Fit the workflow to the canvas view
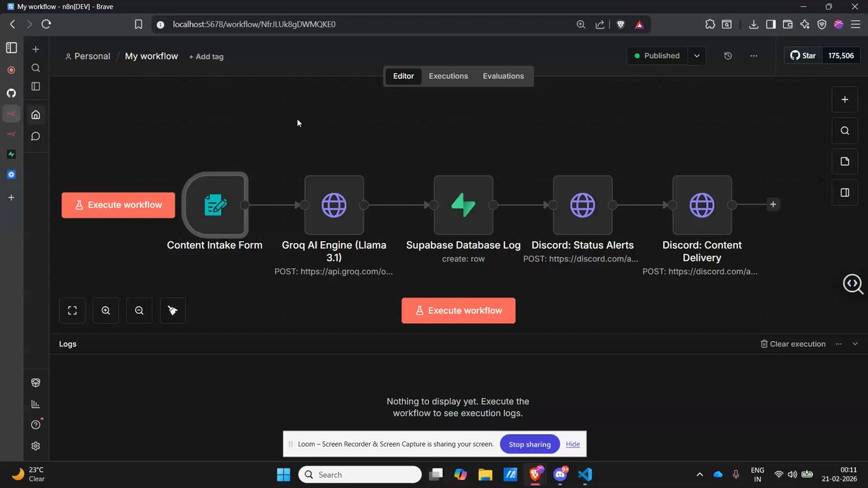The height and width of the screenshot is (488, 868). coord(73,310)
